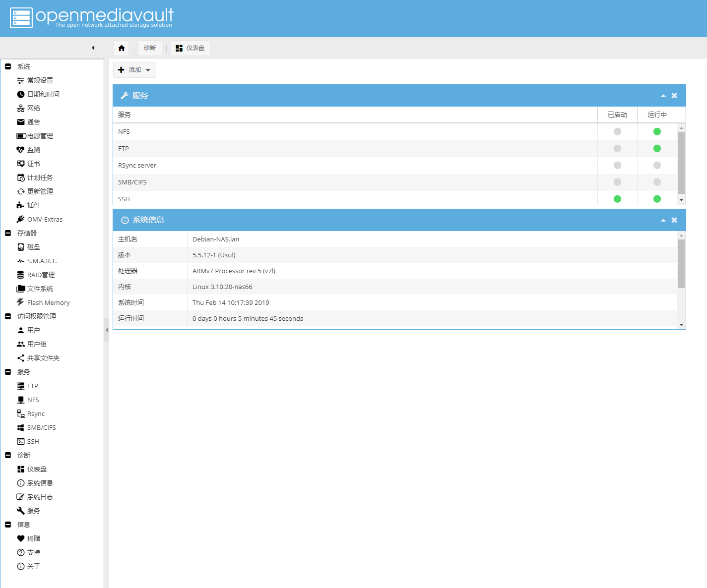The width and height of the screenshot is (707, 588).
Task: Collapse the 系统信息 dashboard panel
Action: click(663, 220)
